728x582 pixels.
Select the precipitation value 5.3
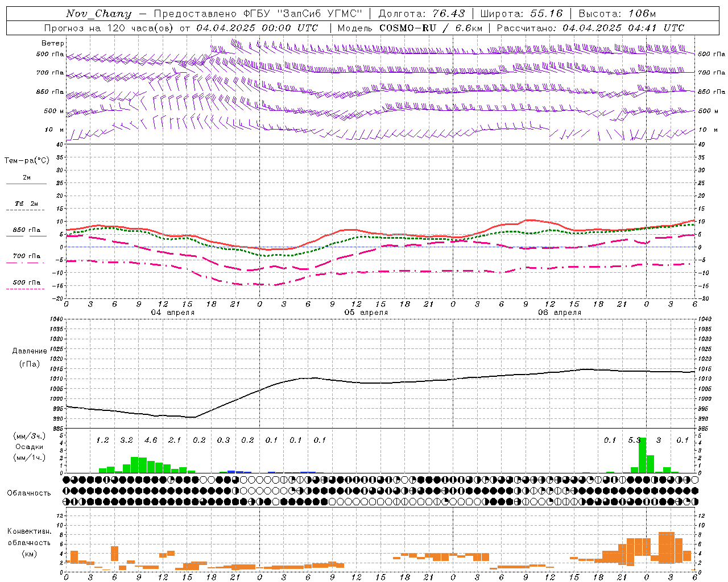634,440
